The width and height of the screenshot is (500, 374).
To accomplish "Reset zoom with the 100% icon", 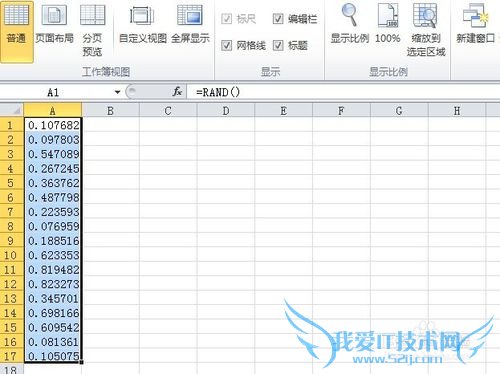I will pyautogui.click(x=388, y=23).
